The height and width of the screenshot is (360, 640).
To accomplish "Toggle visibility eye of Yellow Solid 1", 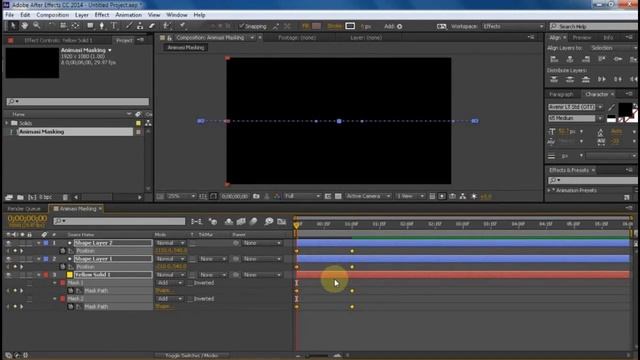I will coord(8,275).
